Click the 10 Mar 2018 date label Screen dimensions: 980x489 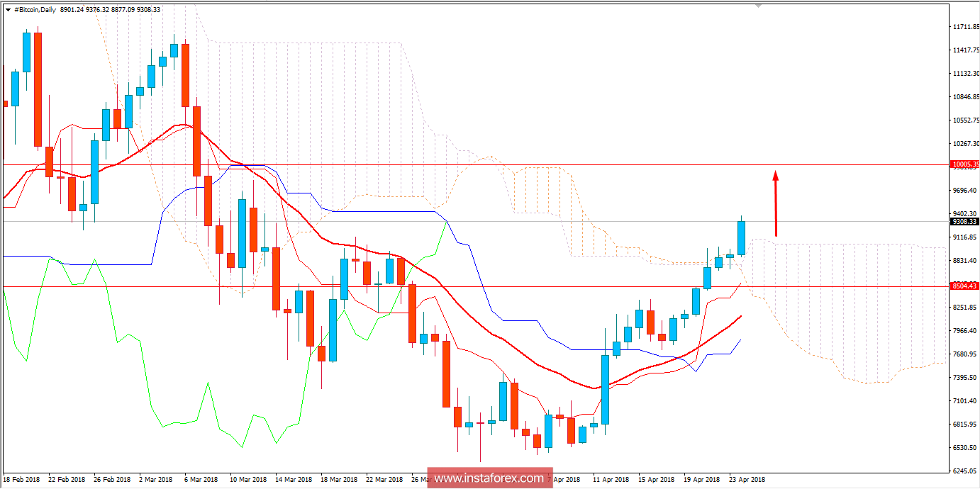click(248, 480)
